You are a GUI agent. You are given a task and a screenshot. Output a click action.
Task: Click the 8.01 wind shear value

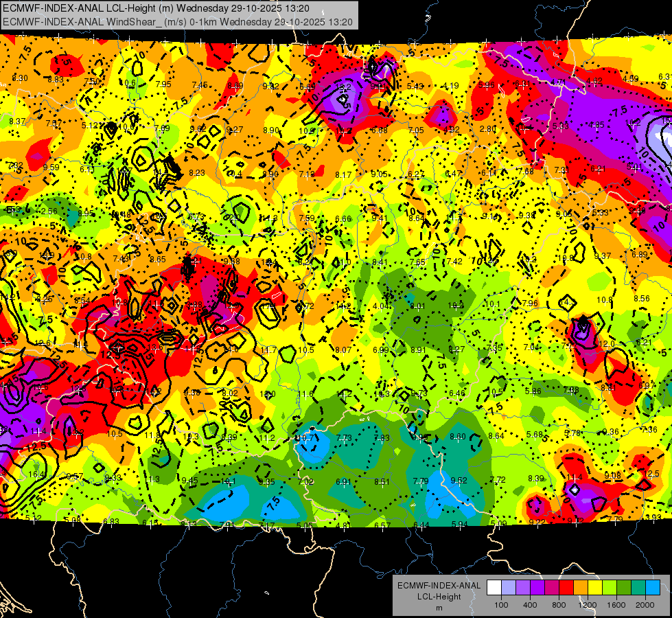point(417,306)
